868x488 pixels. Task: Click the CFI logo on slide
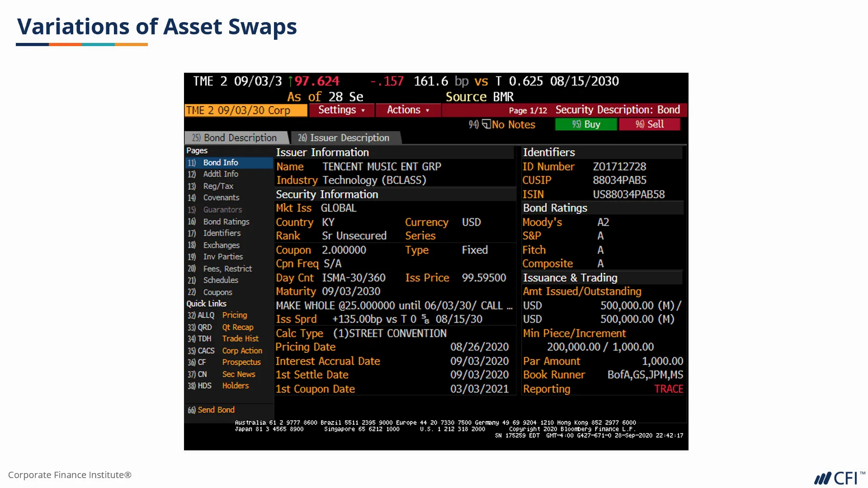[840, 478]
